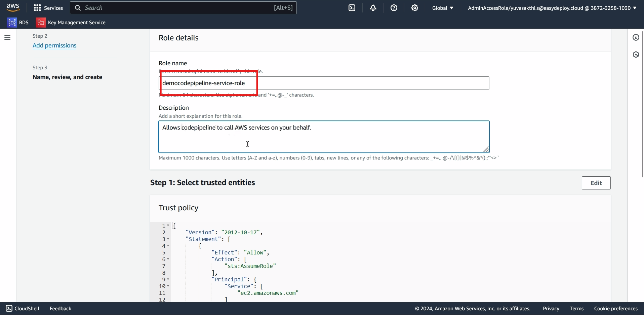Click the "2012-10-17" version value

[241, 232]
